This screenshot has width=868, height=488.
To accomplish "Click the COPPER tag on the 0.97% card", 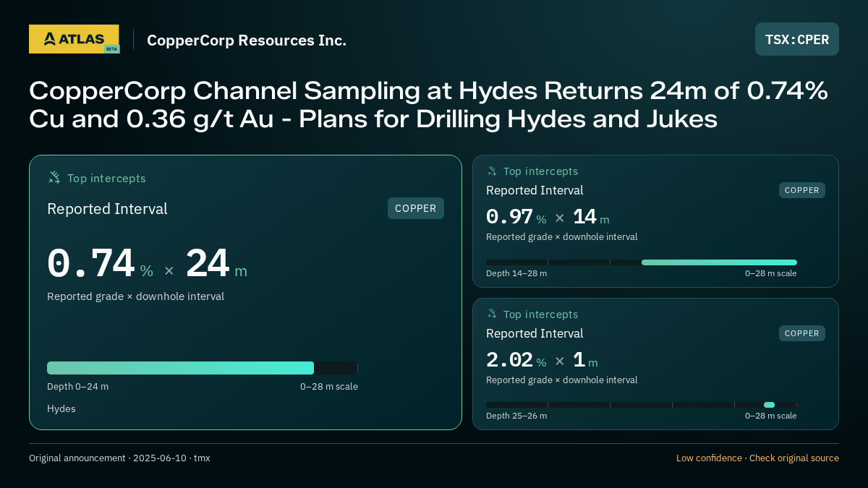I will 802,190.
